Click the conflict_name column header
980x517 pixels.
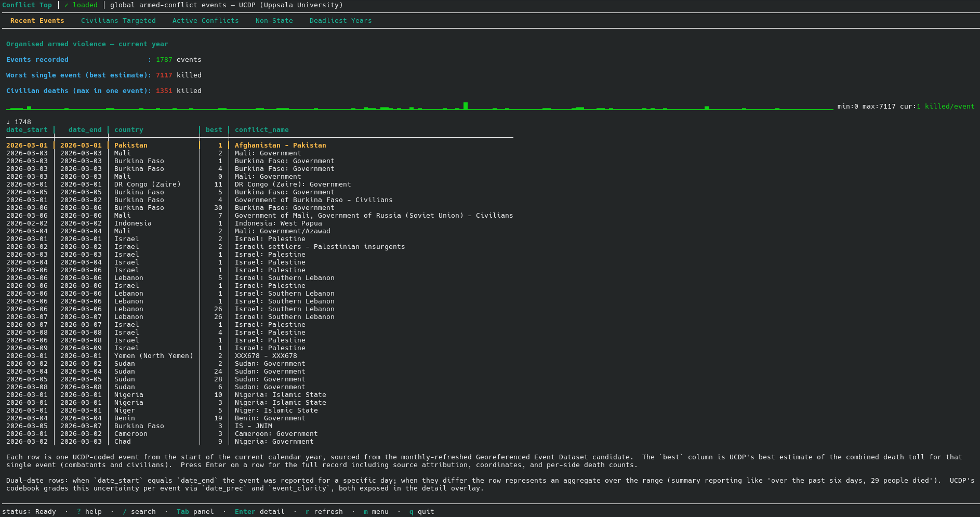261,130
